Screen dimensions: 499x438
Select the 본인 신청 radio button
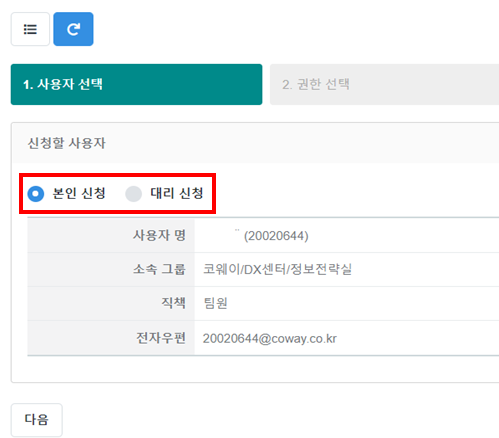point(36,194)
